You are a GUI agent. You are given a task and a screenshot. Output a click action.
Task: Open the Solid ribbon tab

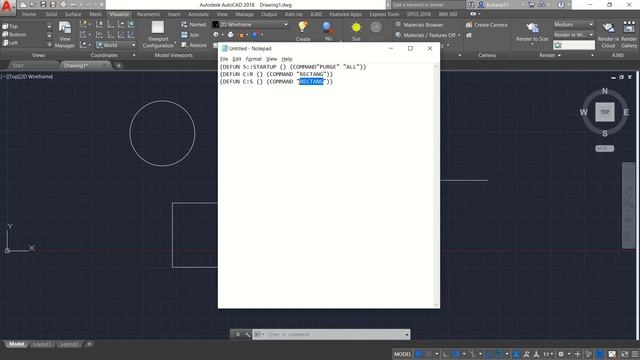coord(51,14)
